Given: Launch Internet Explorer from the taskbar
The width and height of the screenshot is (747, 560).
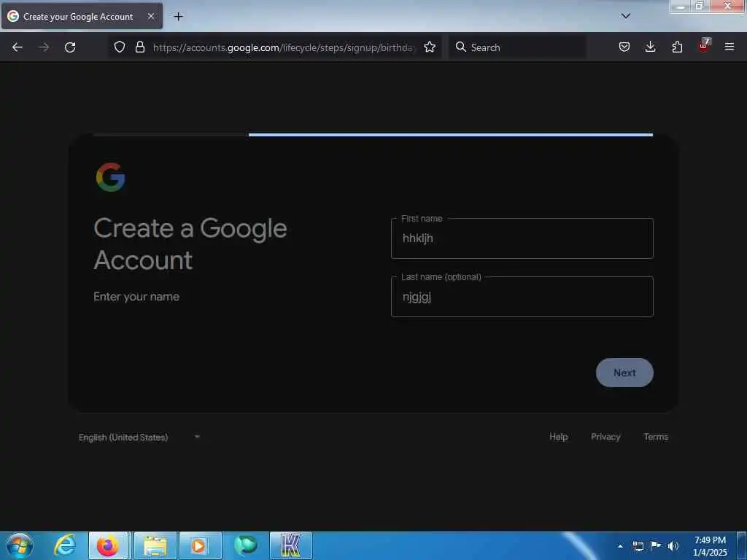Looking at the screenshot, I should tap(65, 545).
